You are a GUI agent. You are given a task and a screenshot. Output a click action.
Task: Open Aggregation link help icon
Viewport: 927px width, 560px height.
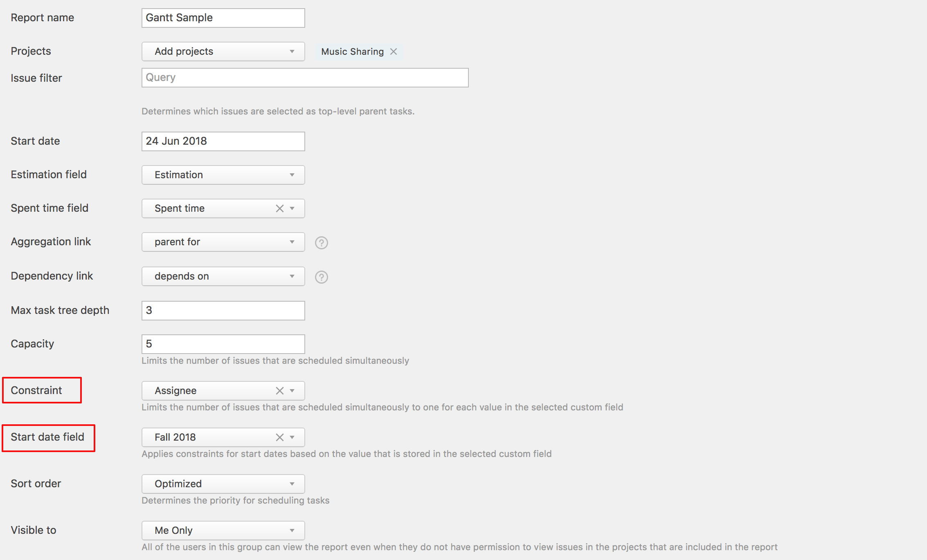(322, 243)
